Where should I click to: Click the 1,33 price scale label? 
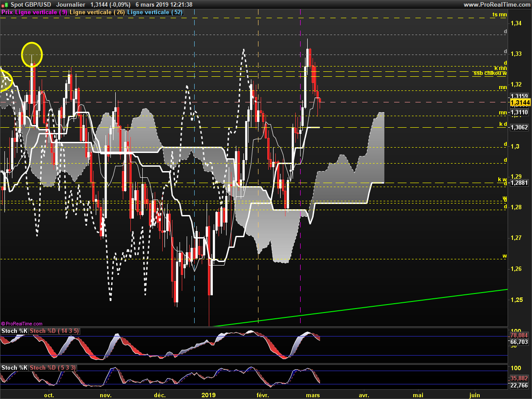point(516,54)
